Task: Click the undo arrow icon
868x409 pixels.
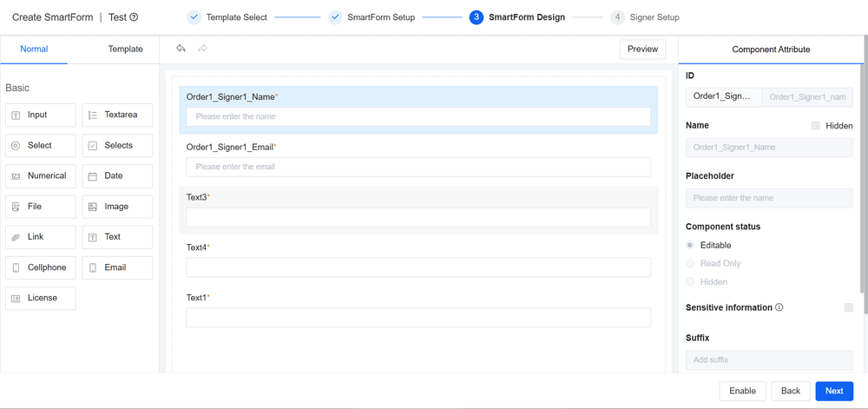Action: pyautogui.click(x=181, y=49)
